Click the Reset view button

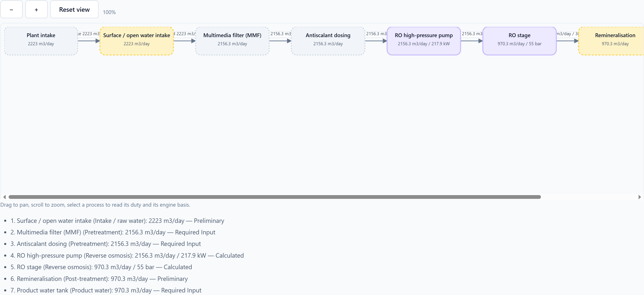[x=74, y=9]
